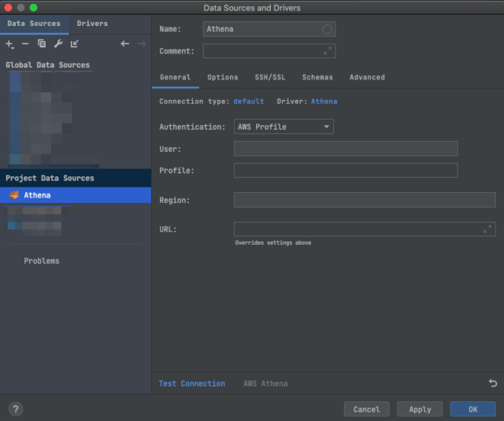
Task: Click the Cancel button
Action: (x=366, y=409)
